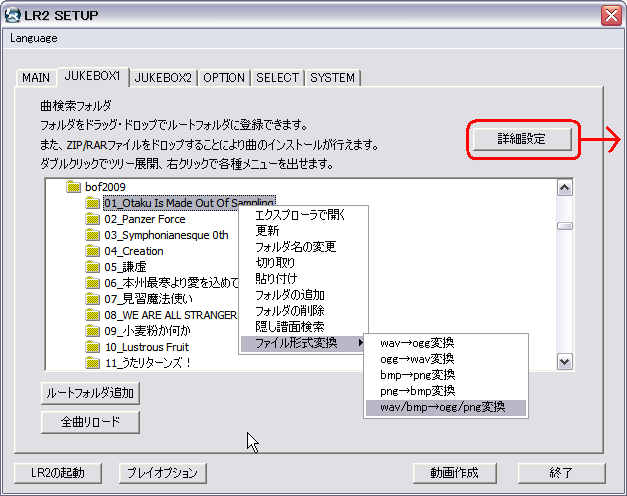Click folder icon beside 04_Creation
The width and height of the screenshot is (627, 496).
[x=93, y=251]
